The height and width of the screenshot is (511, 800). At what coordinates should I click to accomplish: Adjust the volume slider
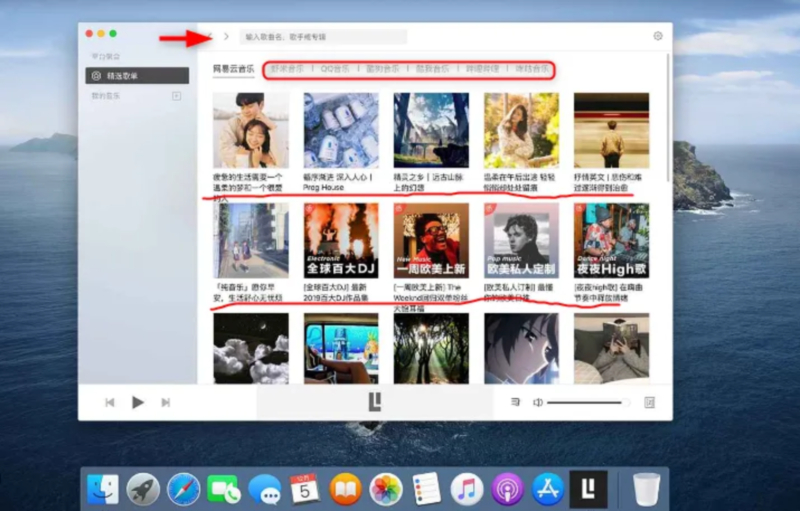click(x=588, y=402)
